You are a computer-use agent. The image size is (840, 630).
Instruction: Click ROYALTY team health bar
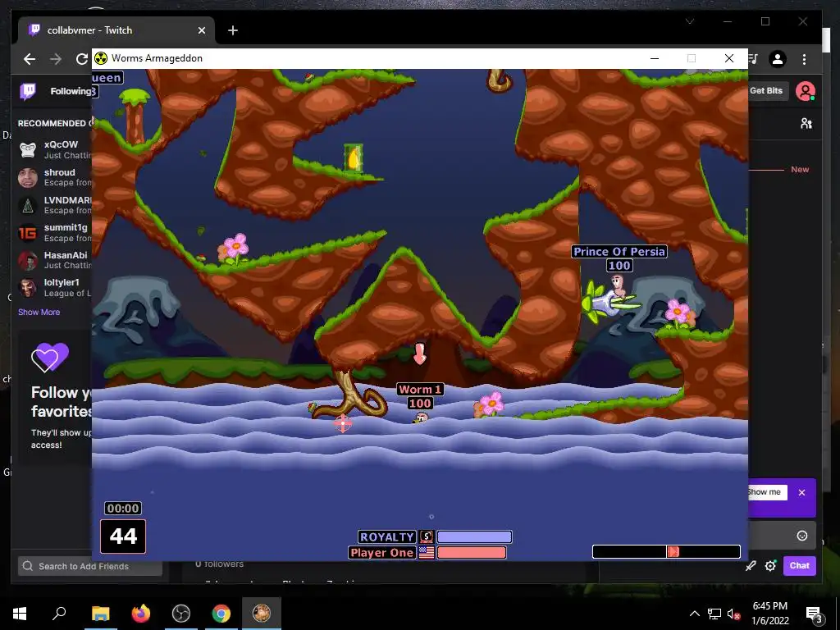[x=475, y=536]
